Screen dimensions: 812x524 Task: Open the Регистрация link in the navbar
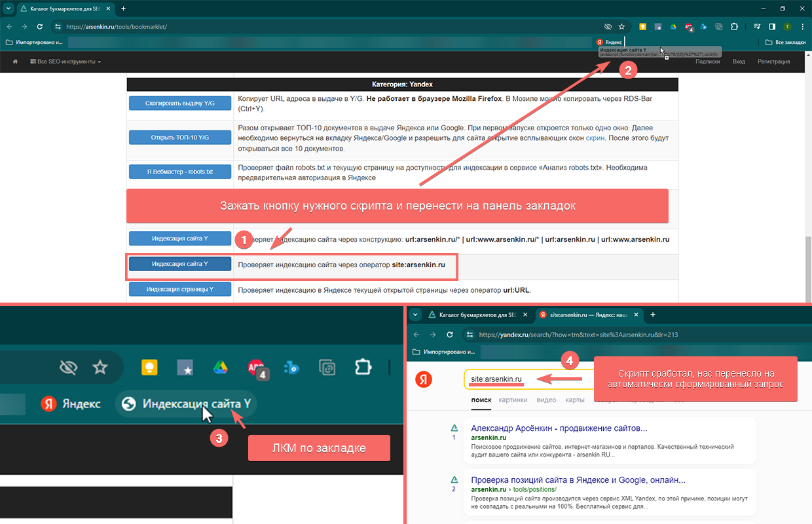[773, 62]
